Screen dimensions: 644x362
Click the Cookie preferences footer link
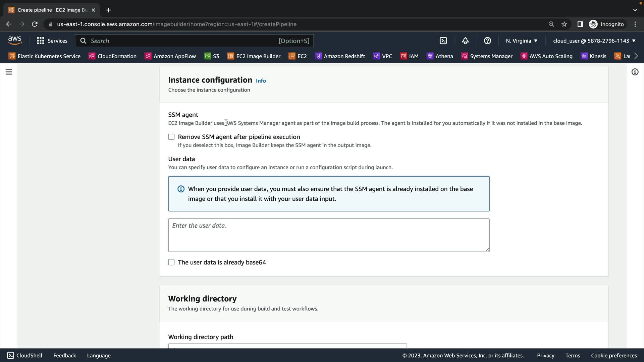pos(613,355)
